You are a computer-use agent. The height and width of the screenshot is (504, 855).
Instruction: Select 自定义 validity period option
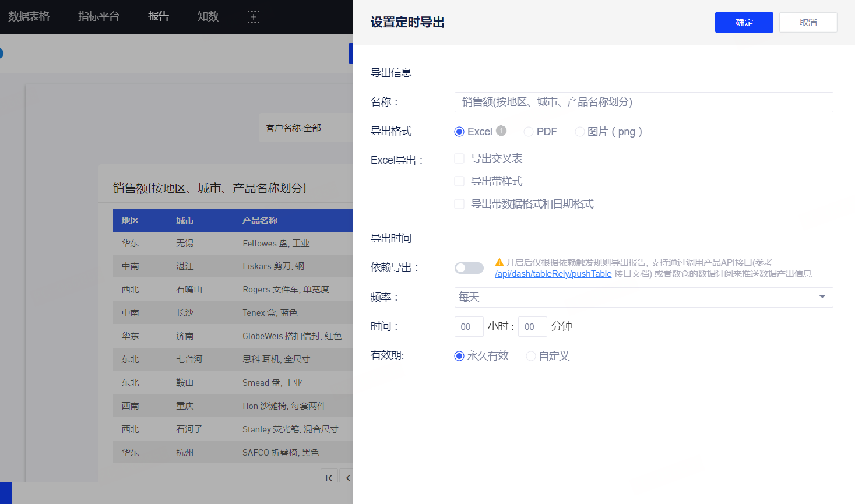(531, 356)
